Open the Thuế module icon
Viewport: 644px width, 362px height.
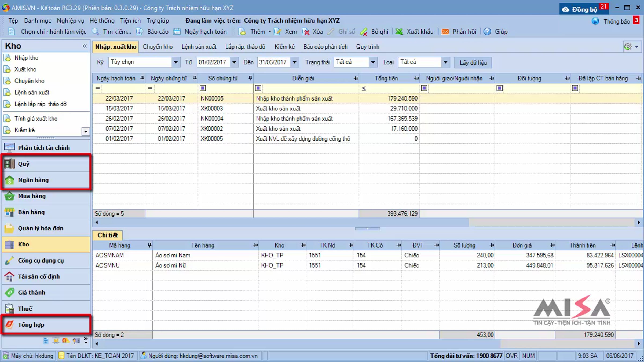tap(10, 309)
